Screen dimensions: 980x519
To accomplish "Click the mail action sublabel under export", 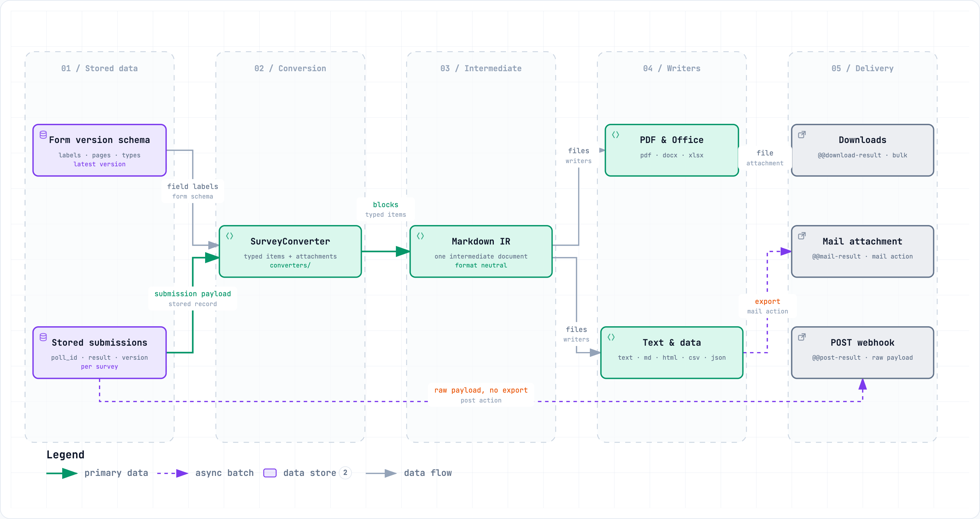I will [x=767, y=312].
